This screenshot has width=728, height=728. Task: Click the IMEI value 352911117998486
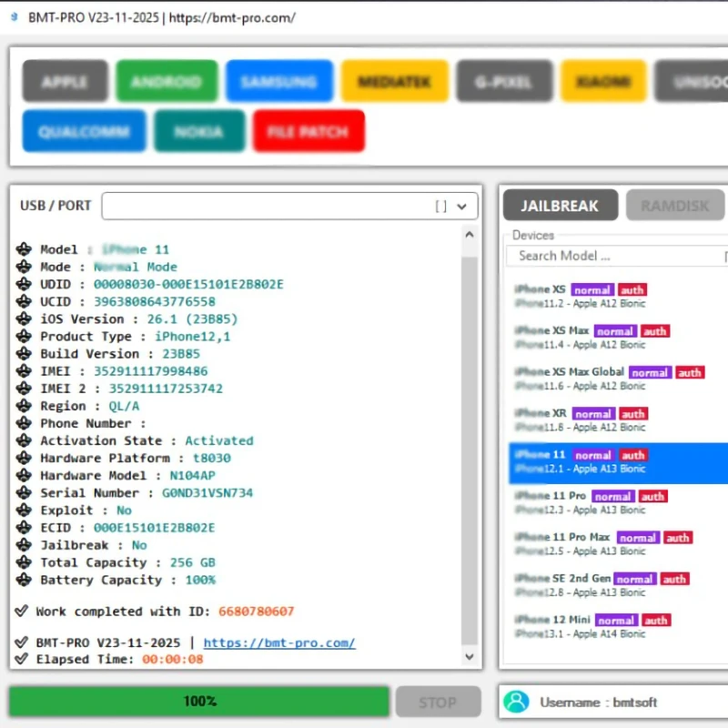point(150,371)
